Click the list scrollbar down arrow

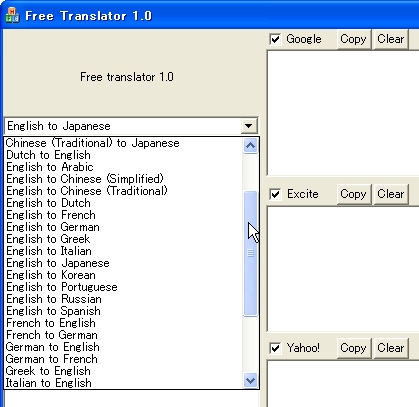[x=250, y=380]
